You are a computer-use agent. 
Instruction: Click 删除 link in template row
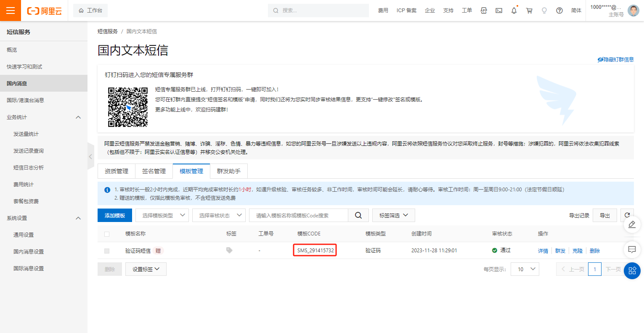pos(595,251)
